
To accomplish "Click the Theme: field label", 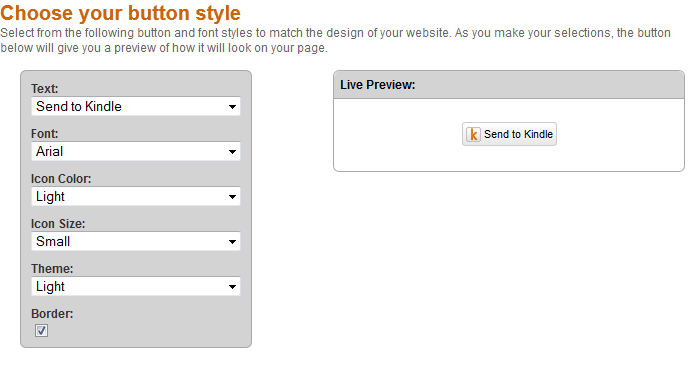I will [x=52, y=268].
